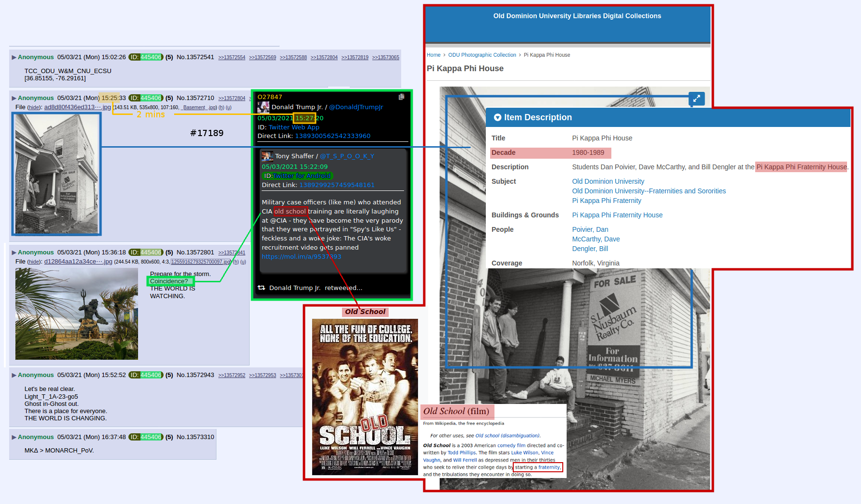Open Will Ferrell Wikipedia link
This screenshot has width=861, height=504.
coord(465,460)
